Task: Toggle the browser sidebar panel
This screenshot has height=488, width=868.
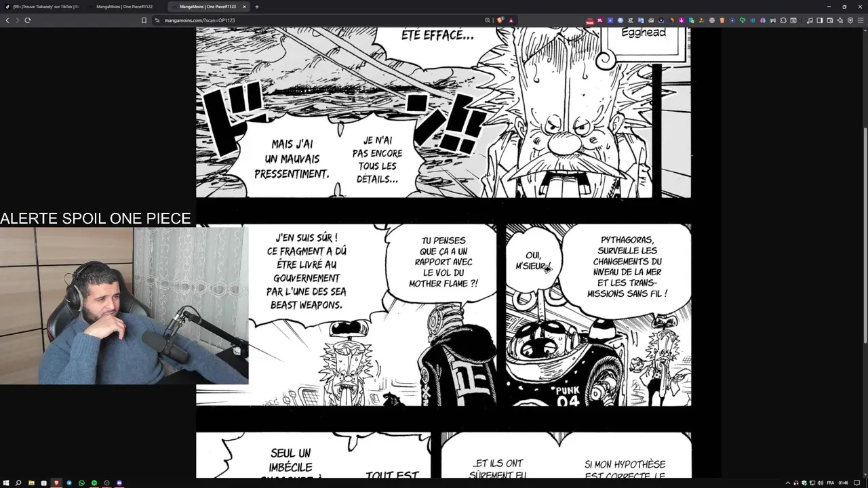Action: click(x=819, y=20)
